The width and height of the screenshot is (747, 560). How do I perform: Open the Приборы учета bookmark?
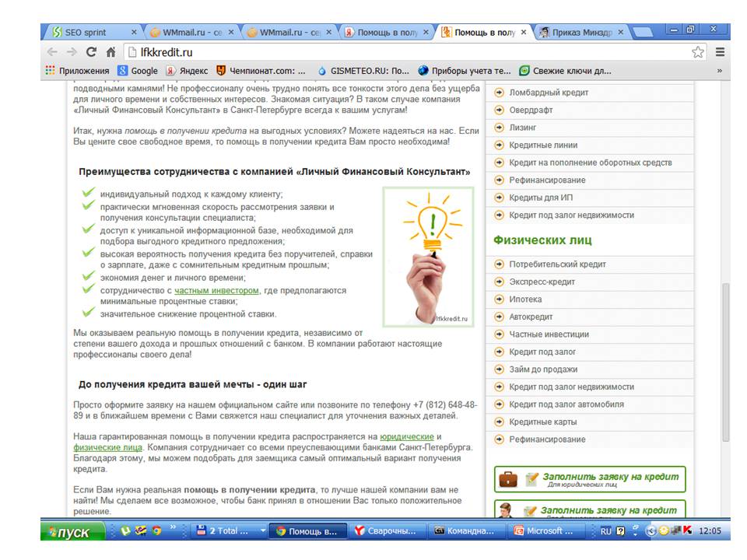click(465, 71)
